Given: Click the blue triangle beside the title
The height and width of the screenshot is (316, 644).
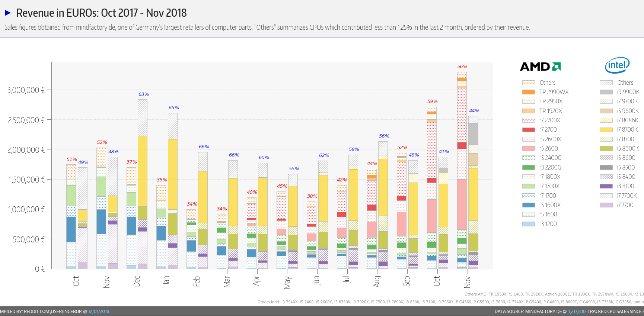Looking at the screenshot, I should coord(7,13).
